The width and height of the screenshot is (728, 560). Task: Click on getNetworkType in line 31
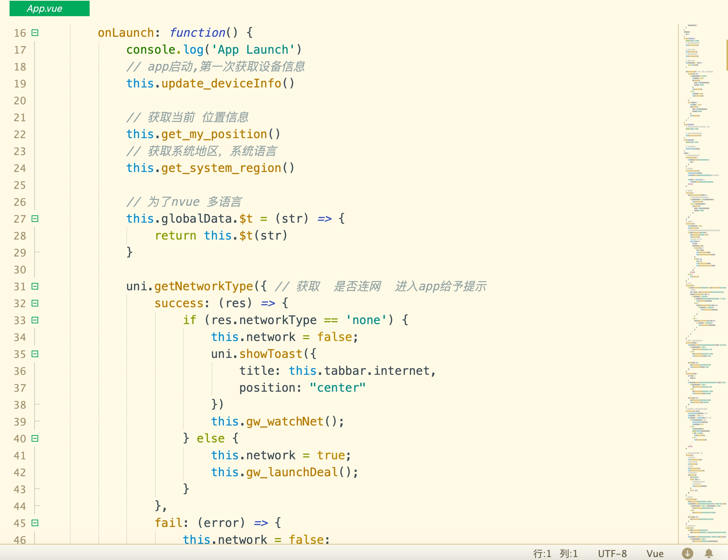pyautogui.click(x=203, y=286)
